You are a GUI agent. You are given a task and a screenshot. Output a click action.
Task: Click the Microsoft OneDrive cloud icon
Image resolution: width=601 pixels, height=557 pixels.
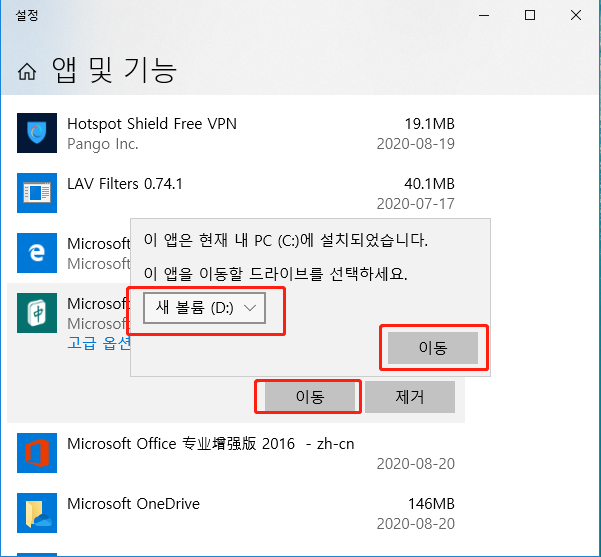pyautogui.click(x=37, y=513)
